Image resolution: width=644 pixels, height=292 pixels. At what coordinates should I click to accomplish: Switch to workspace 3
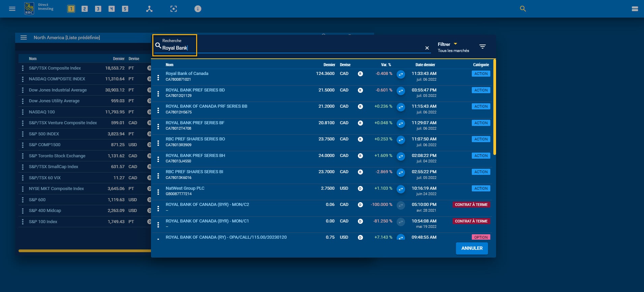[98, 9]
